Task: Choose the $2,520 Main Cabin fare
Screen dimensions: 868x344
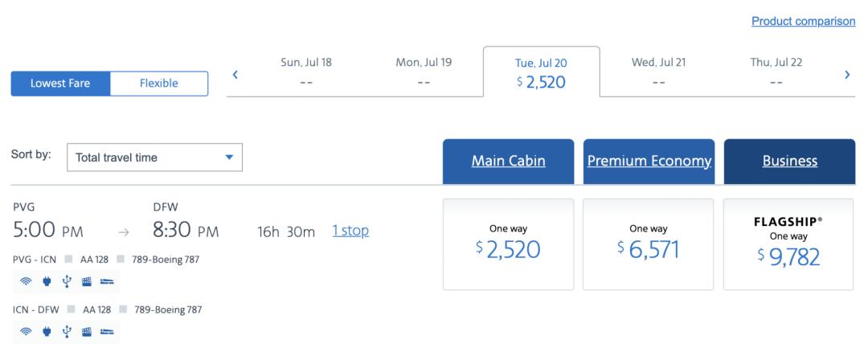Action: click(508, 244)
